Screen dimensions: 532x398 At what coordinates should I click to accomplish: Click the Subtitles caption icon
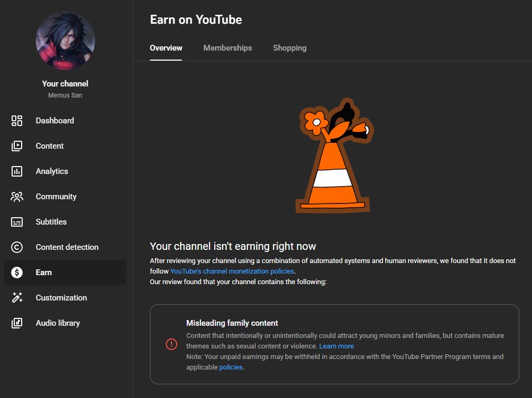click(x=17, y=222)
